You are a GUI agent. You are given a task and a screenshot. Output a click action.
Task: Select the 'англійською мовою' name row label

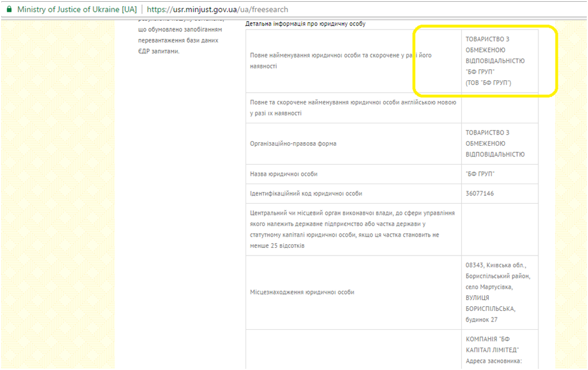tap(353, 107)
